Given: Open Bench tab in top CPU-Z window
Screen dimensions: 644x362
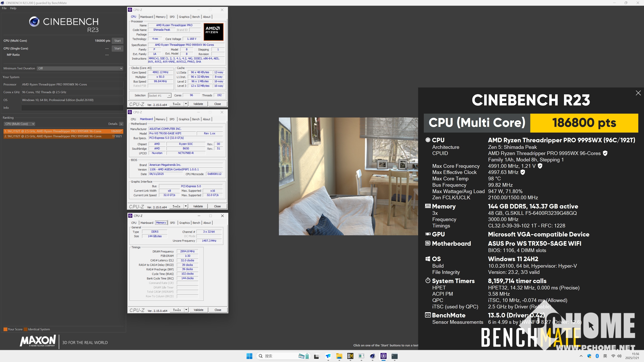Looking at the screenshot, I should (196, 17).
